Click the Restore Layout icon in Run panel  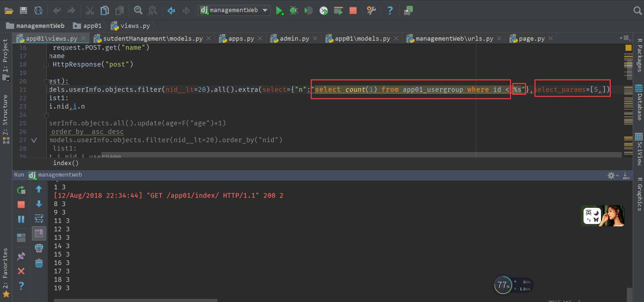click(21, 238)
